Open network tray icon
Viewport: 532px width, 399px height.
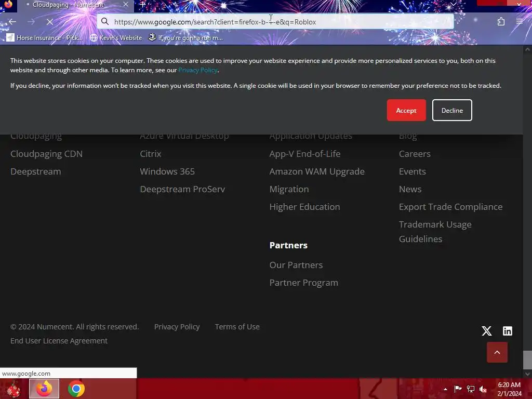pos(471,389)
